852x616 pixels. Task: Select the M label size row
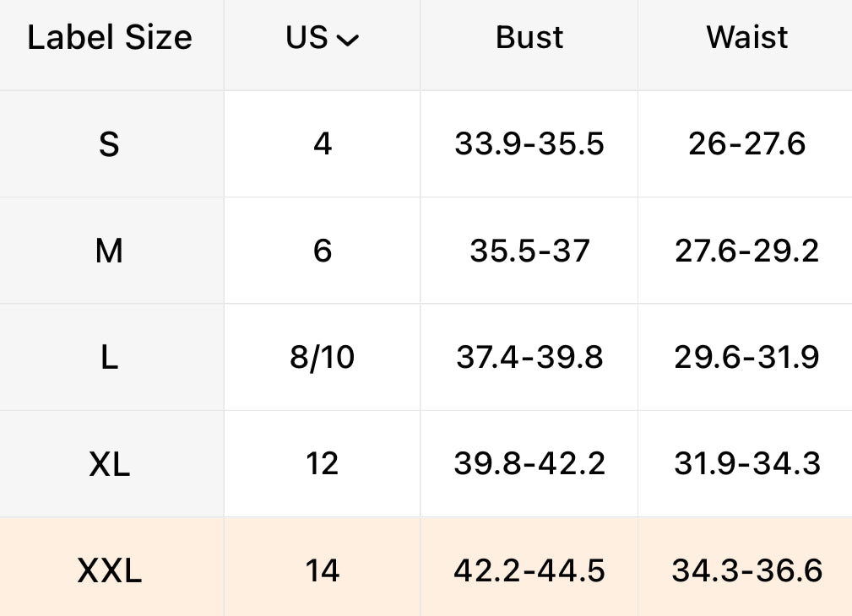(109, 251)
